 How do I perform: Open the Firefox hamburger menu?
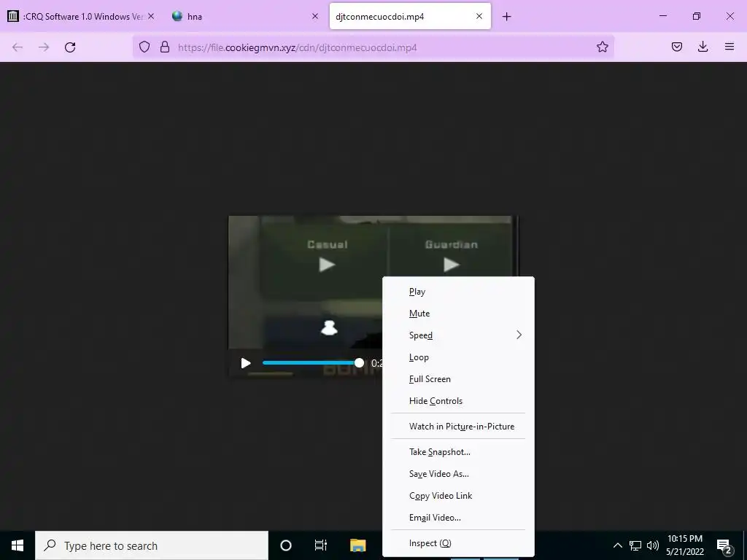pyautogui.click(x=729, y=47)
